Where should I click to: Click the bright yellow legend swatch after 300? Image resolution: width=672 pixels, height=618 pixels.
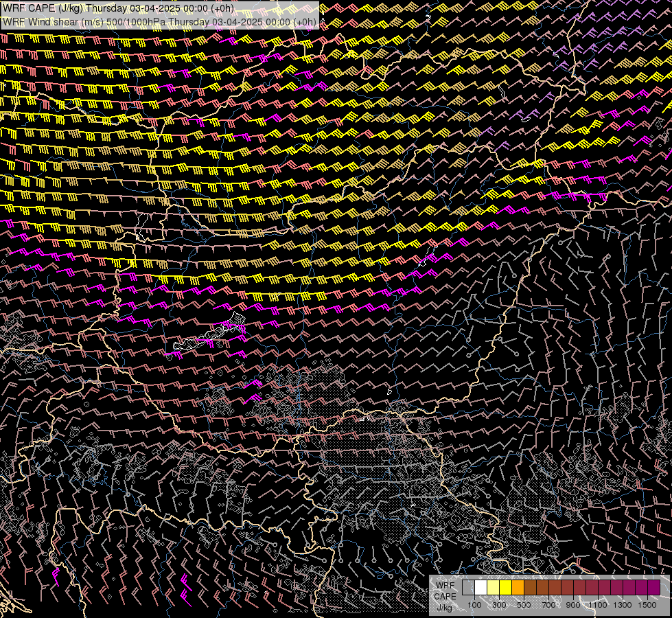506,588
